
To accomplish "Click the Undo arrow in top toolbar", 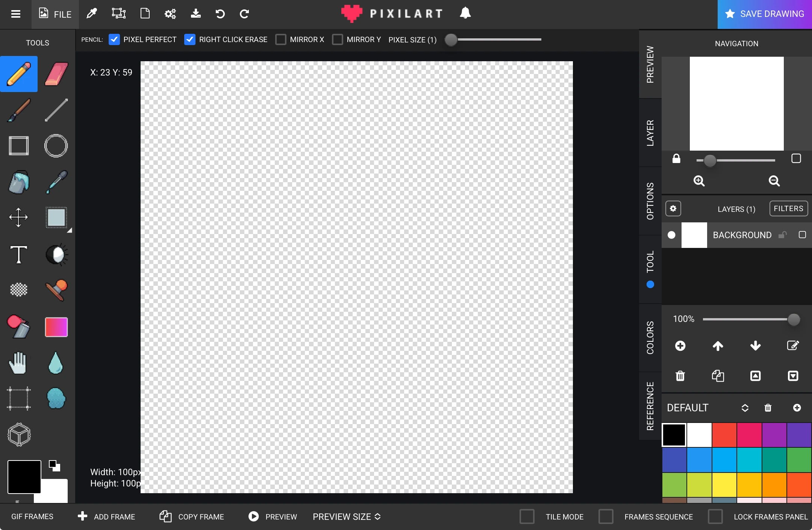I will click(x=220, y=14).
